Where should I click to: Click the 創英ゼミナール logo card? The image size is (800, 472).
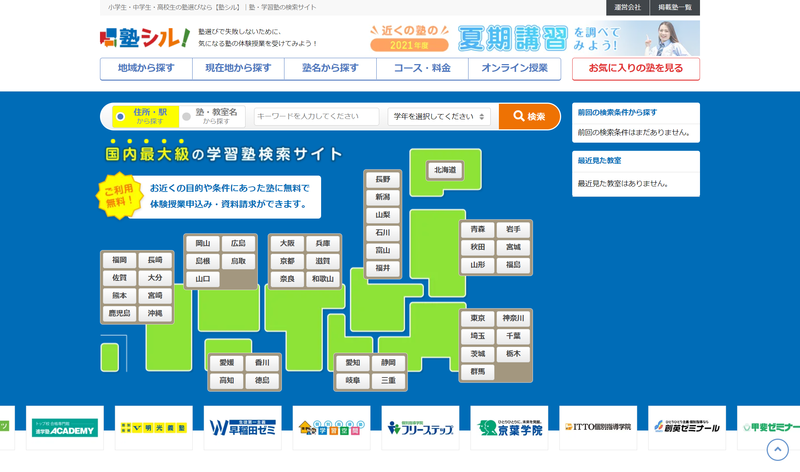(x=687, y=428)
